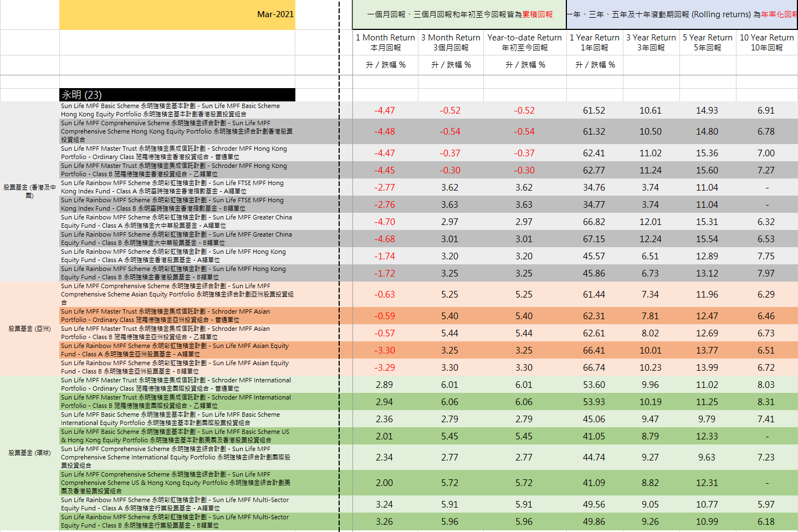
Task: Click the 股票基金 (香港及中國) category label
Action: [x=29, y=191]
